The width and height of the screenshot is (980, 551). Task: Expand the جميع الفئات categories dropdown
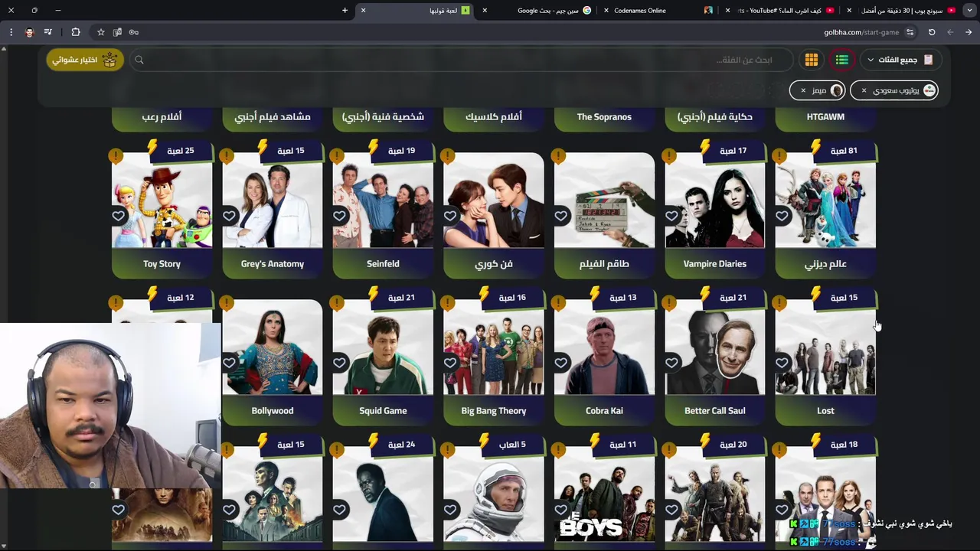[900, 60]
